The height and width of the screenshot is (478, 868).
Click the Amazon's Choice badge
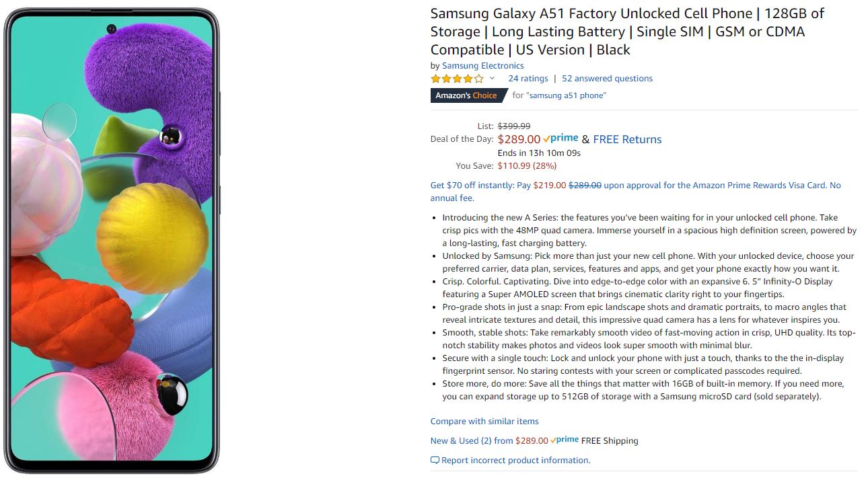tap(466, 95)
